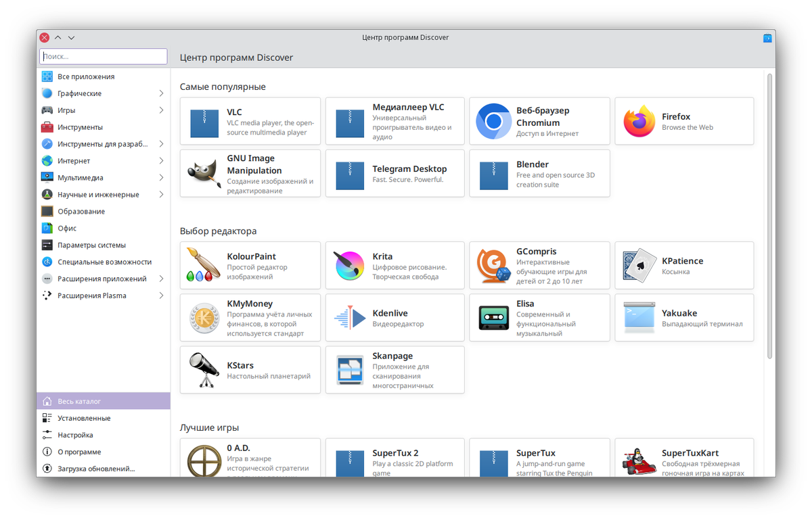Open Загрузка обновлений entry

click(104, 469)
